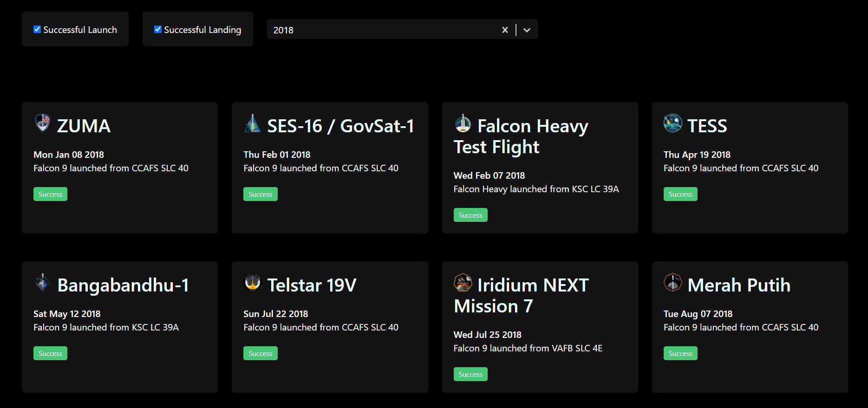The width and height of the screenshot is (868, 408).
Task: Click the date 'Sun Jul 22 2018'
Action: point(276,314)
